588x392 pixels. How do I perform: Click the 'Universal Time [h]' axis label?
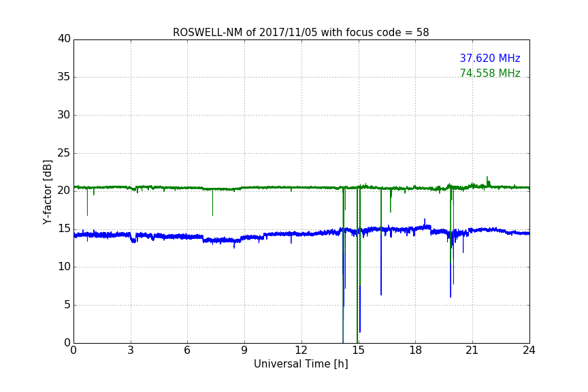[x=301, y=364]
